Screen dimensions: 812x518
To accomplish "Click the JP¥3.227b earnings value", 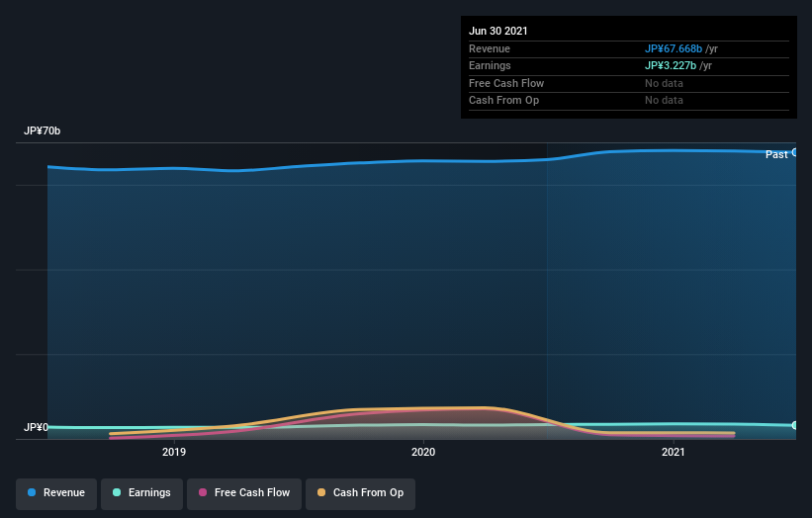I will 671,65.
